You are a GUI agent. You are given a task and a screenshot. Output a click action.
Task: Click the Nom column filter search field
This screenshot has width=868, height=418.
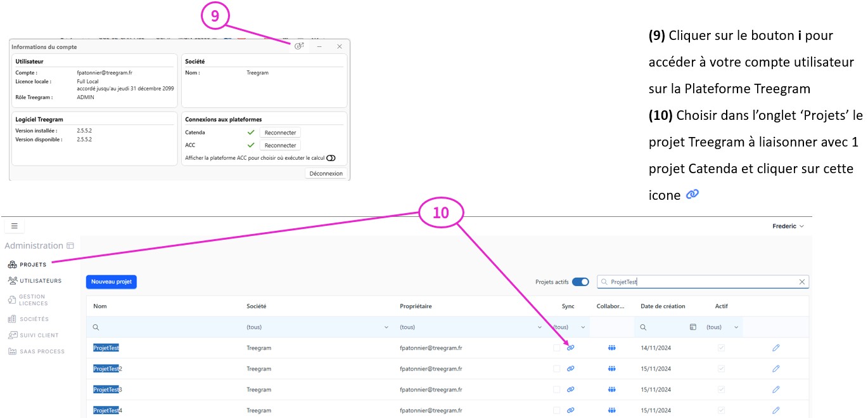(165, 327)
